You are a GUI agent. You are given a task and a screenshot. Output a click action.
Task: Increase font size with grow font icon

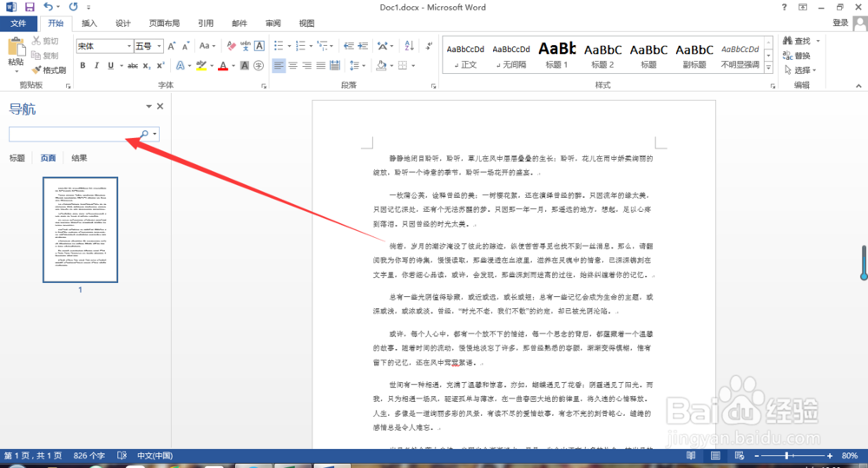172,46
